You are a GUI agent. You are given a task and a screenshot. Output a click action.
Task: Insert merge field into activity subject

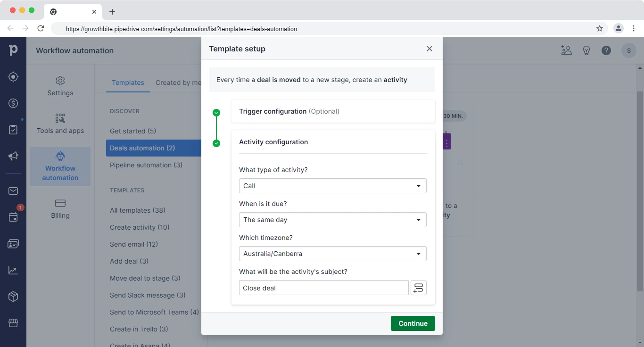(419, 288)
